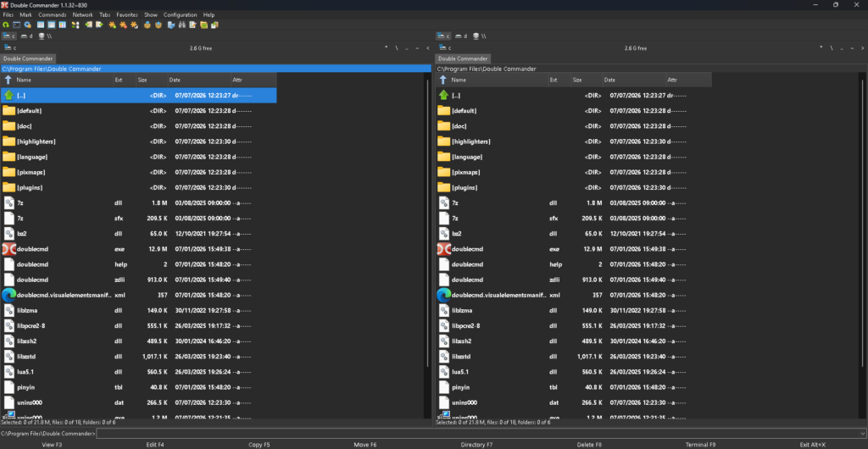Select [..] parent entry in right panel
This screenshot has width=868, height=449.
574,95
